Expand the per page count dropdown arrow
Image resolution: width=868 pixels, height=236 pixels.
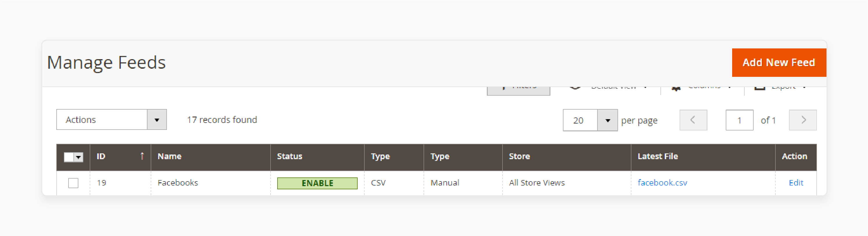pos(607,120)
